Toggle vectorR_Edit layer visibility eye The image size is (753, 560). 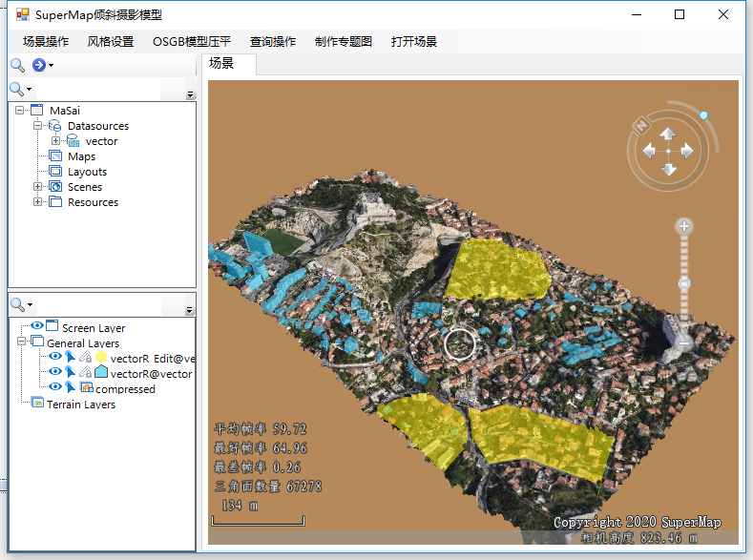tap(55, 356)
